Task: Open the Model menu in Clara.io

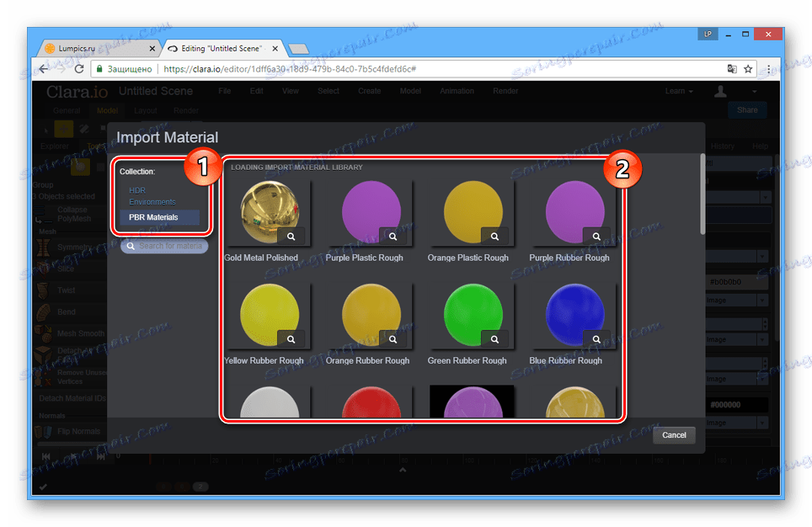Action: pyautogui.click(x=410, y=91)
